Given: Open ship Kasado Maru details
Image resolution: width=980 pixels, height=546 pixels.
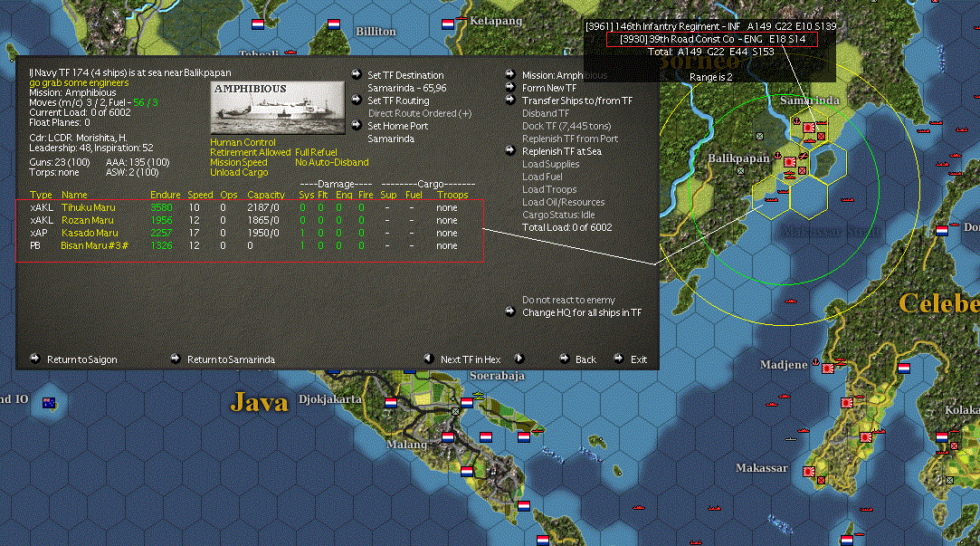Looking at the screenshot, I should pos(90,233).
